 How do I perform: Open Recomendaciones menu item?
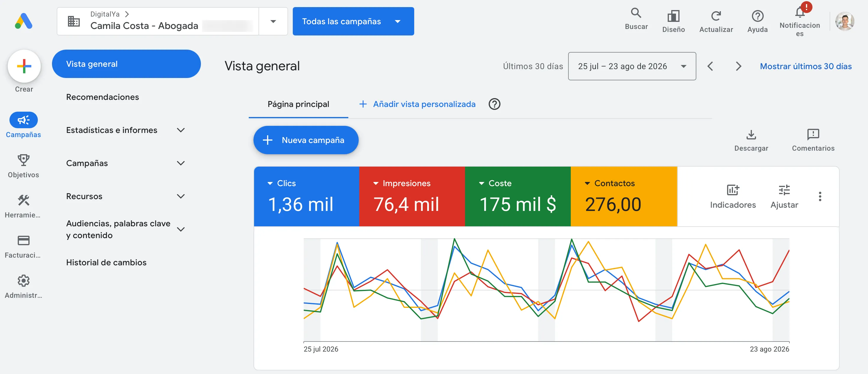pos(103,97)
